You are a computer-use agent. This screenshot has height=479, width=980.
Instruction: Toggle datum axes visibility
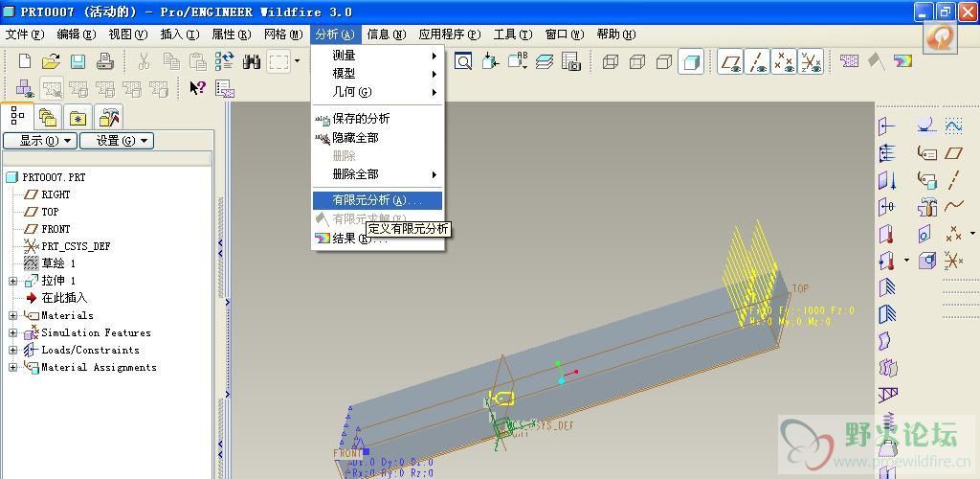[x=757, y=61]
